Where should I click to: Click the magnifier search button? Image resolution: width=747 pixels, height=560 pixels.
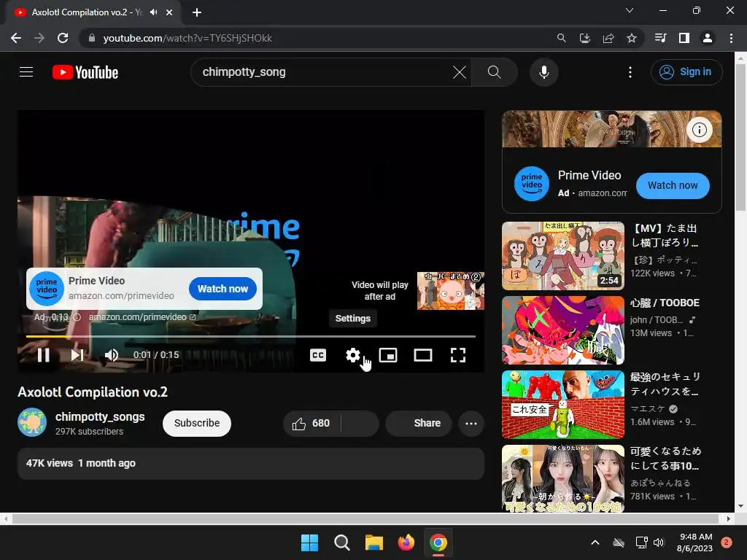click(494, 72)
